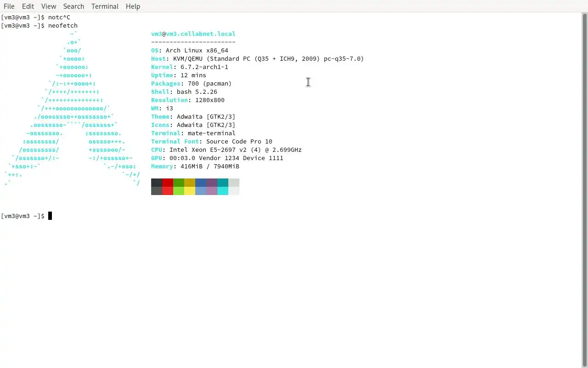588x368 pixels.
Task: Click the bright cyan color block in bottom row
Action: coord(223,191)
